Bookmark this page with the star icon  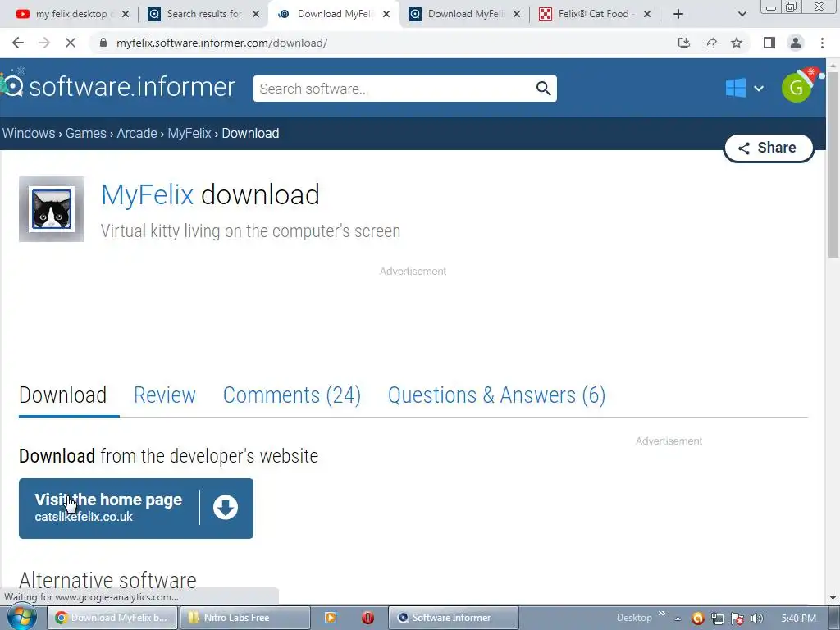pos(737,43)
